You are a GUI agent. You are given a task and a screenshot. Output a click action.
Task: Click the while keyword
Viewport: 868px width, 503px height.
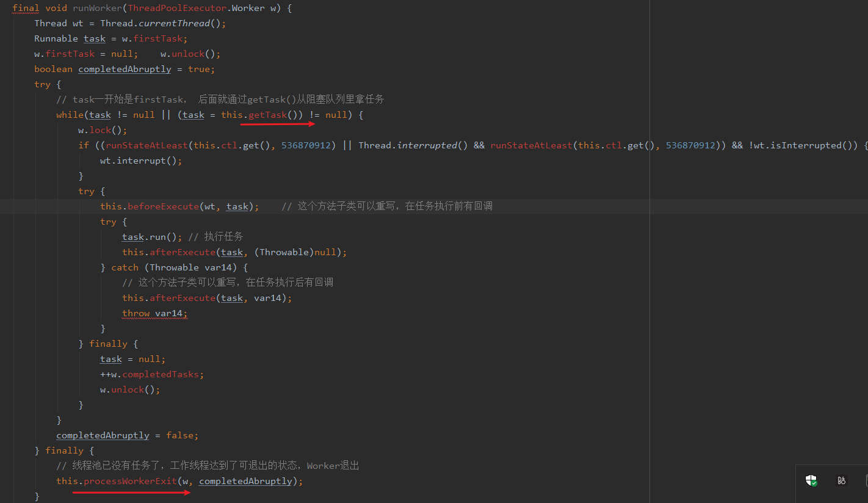[70, 115]
